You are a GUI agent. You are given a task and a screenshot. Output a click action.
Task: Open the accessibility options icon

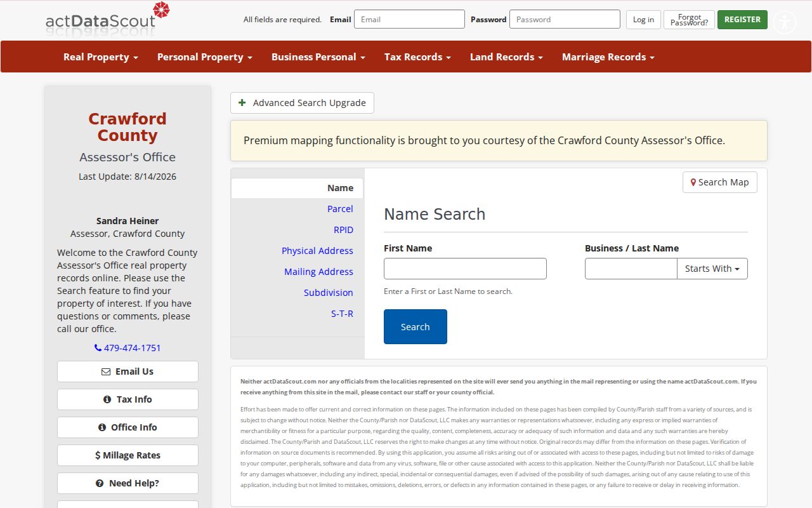tap(785, 23)
